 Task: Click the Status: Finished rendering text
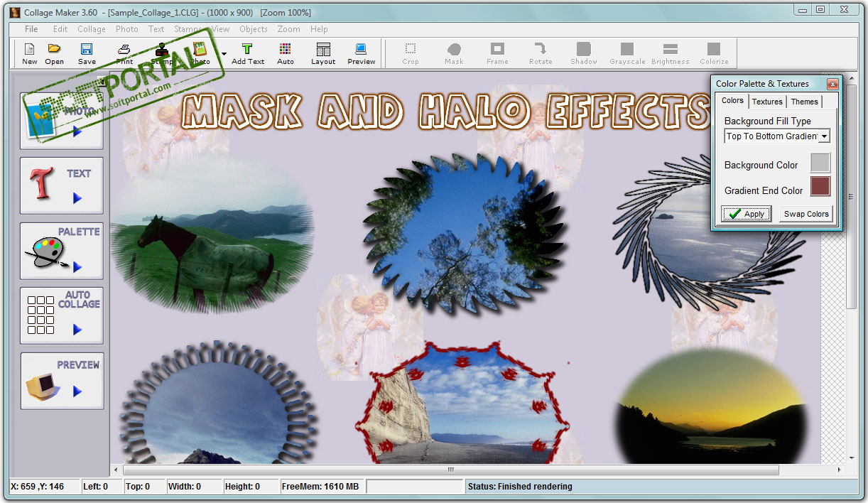tap(521, 487)
